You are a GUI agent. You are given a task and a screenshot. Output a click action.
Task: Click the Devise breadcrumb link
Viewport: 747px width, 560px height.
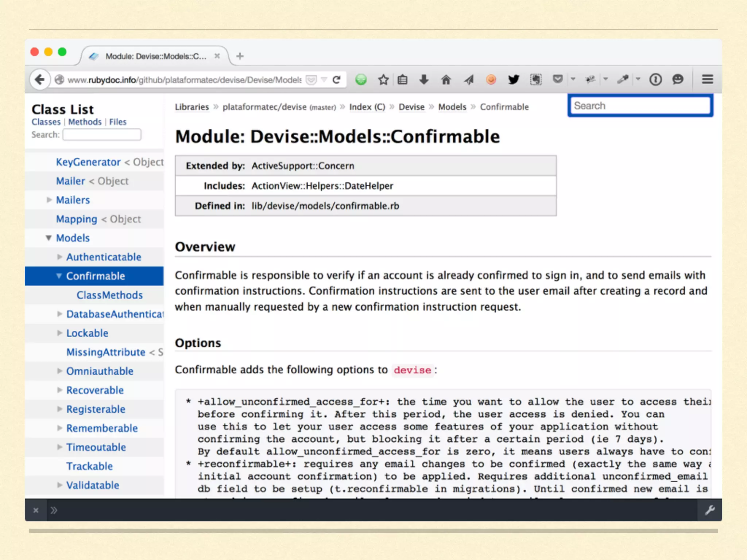[x=411, y=107]
